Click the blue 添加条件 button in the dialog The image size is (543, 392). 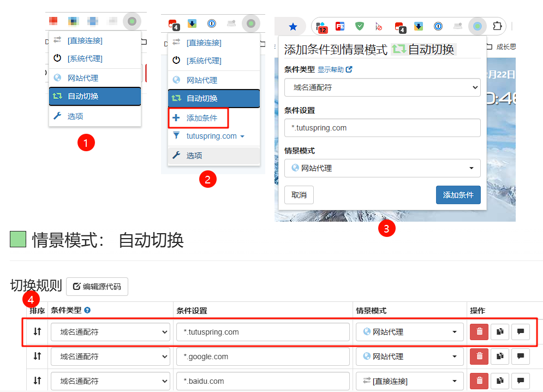458,194
